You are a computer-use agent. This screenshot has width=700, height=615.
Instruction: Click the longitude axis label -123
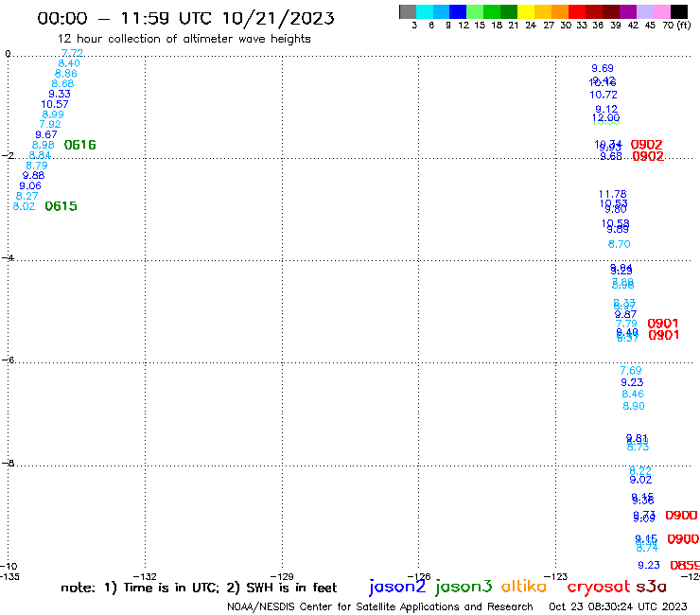pyautogui.click(x=555, y=576)
